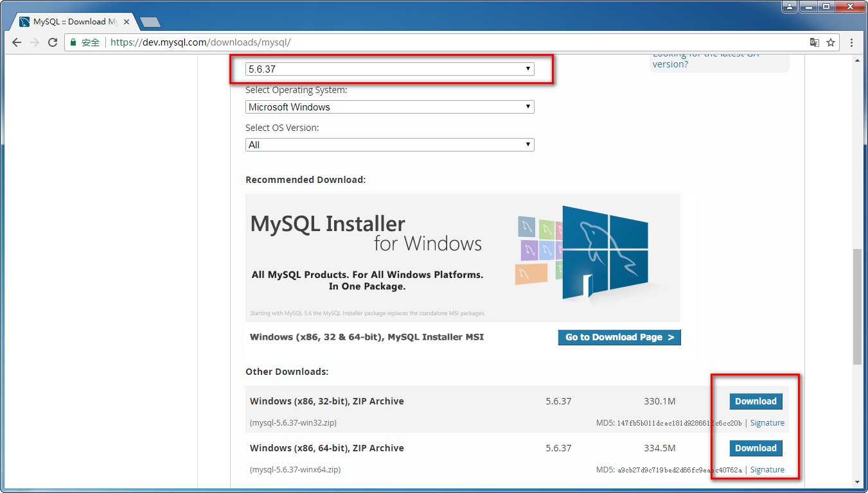The image size is (868, 493).
Task: Click the Recommended Download heading
Action: (x=306, y=180)
